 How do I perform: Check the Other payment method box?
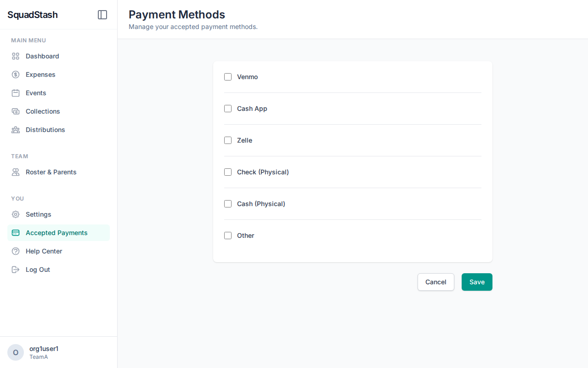click(228, 236)
